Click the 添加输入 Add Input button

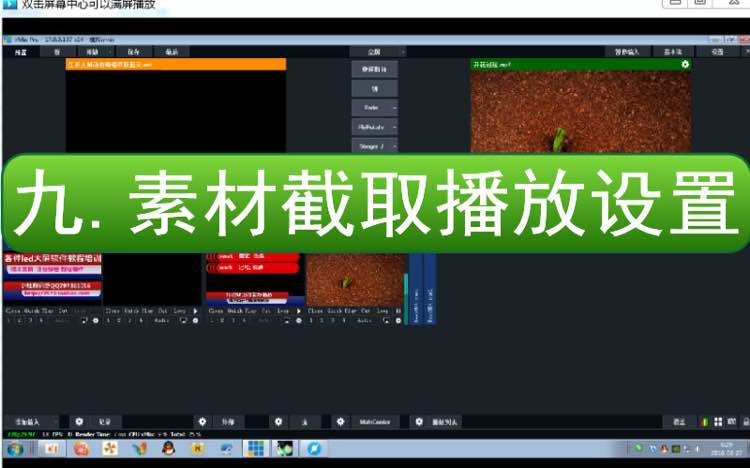click(27, 422)
